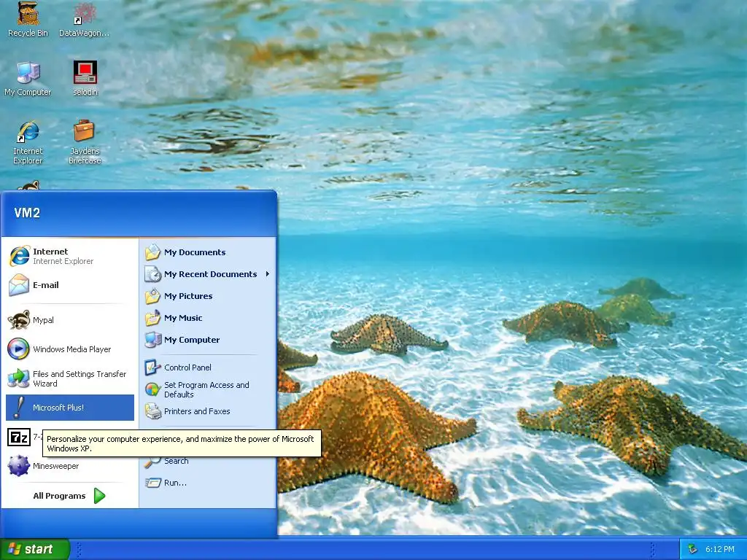Expand My Recent Documents submenu arrow

pos(268,274)
